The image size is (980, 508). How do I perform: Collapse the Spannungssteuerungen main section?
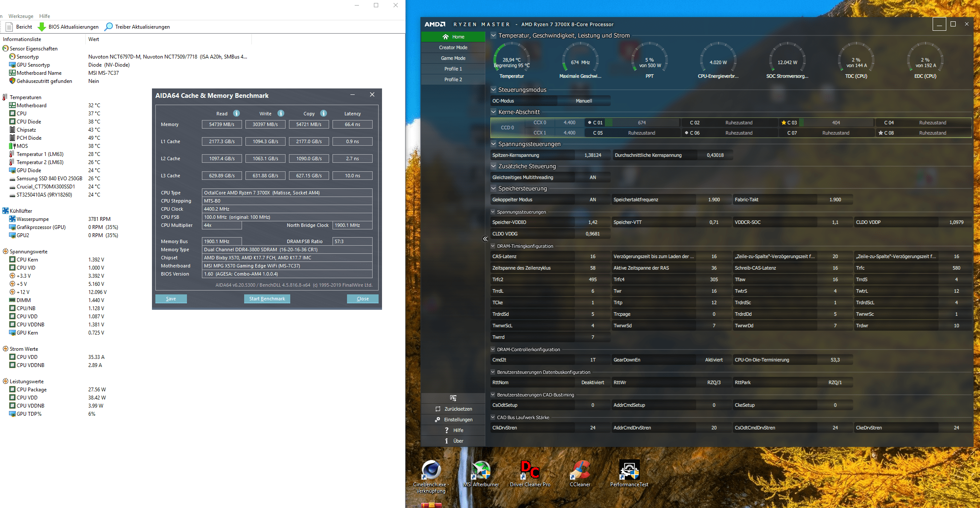tap(493, 144)
